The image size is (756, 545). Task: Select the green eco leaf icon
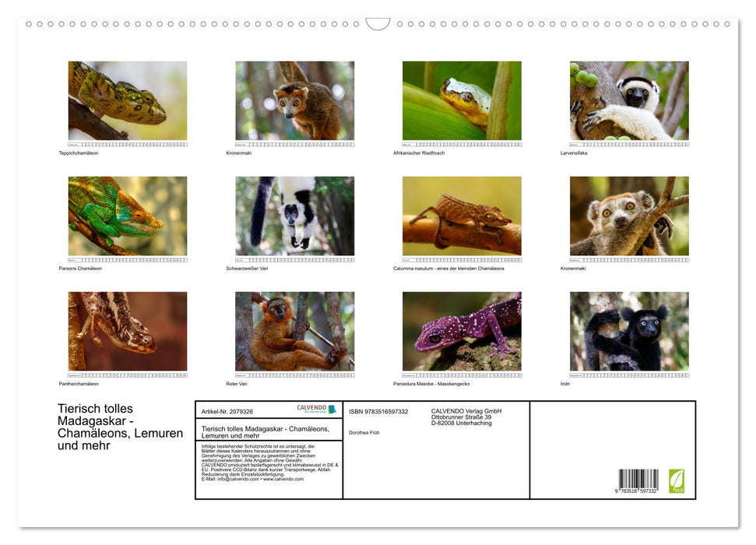pos(676,480)
